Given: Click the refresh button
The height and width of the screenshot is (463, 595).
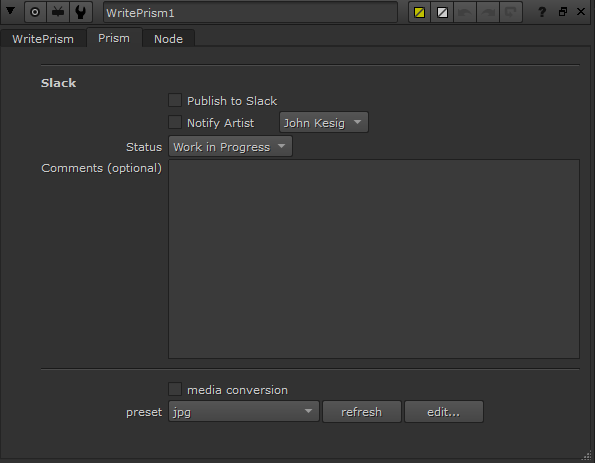Looking at the screenshot, I should [x=362, y=412].
